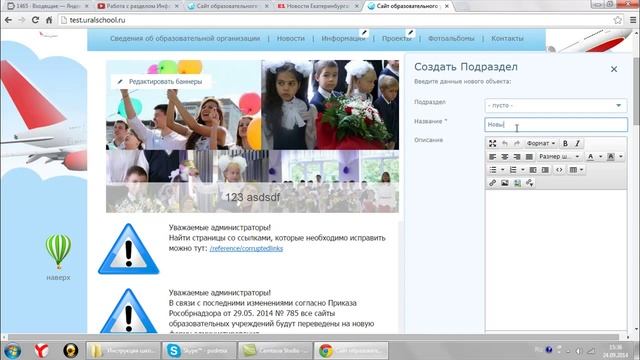
Task: Click the edit pencil above Проекты
Action: click(410, 32)
